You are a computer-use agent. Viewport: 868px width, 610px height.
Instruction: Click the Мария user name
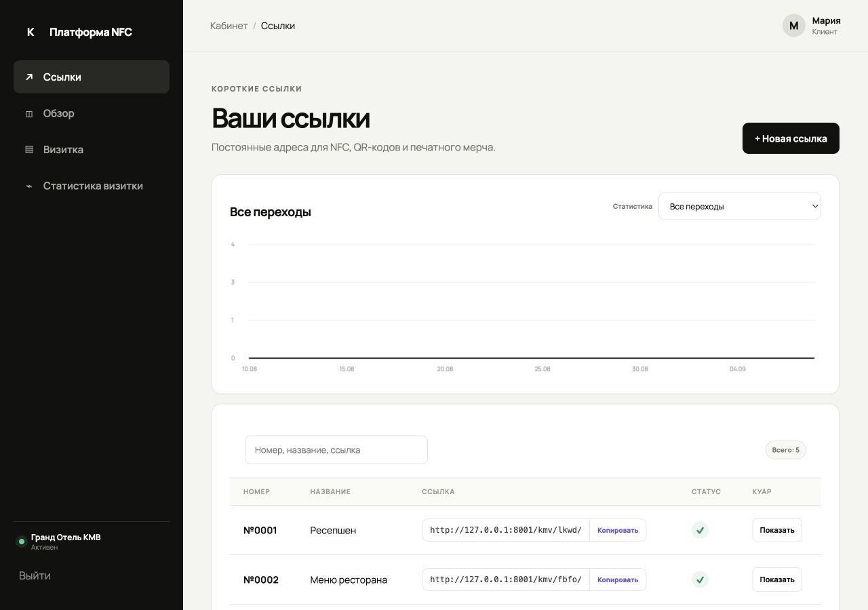[x=827, y=20]
